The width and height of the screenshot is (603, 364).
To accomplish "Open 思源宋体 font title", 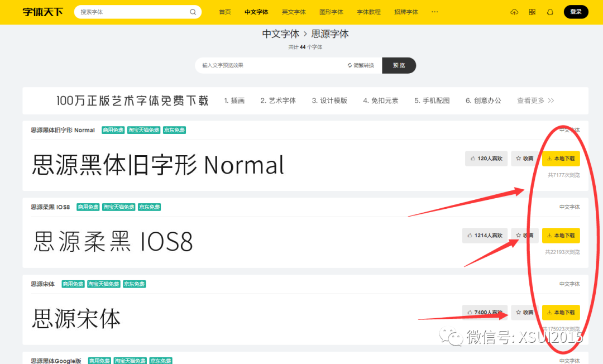I will [x=42, y=284].
